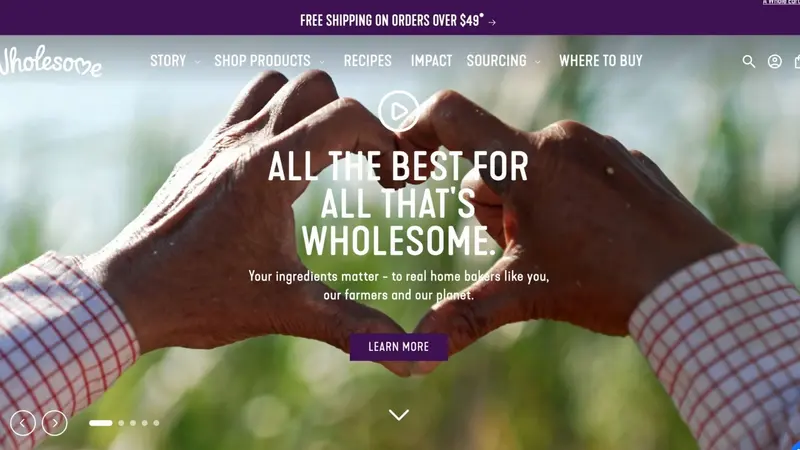The width and height of the screenshot is (800, 450).
Task: Select the active first slide indicator bar
Action: (x=101, y=423)
